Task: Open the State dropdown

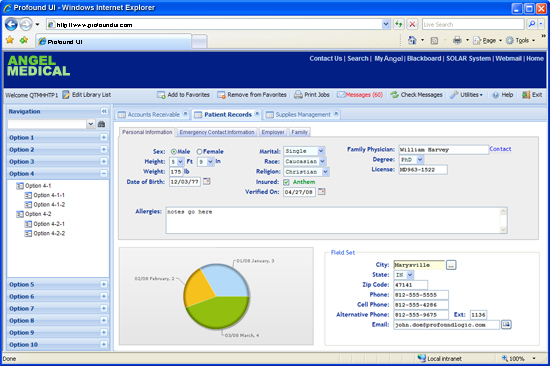Action: [410, 275]
